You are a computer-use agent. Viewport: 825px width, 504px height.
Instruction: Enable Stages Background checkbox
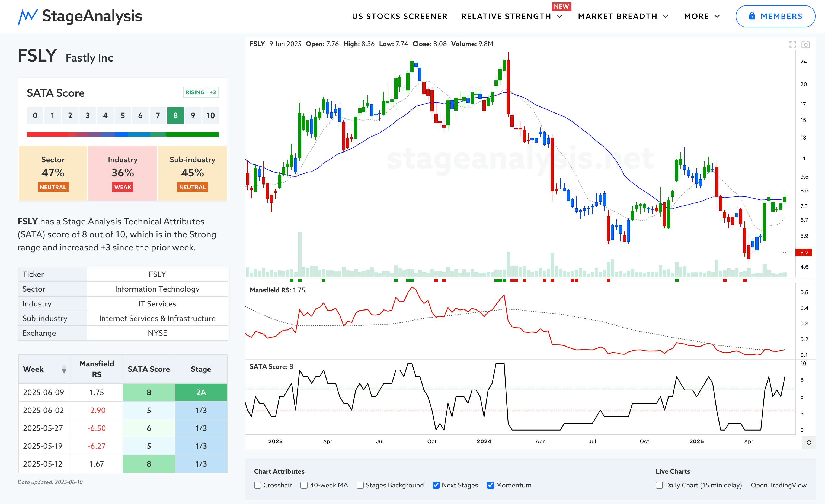click(360, 485)
